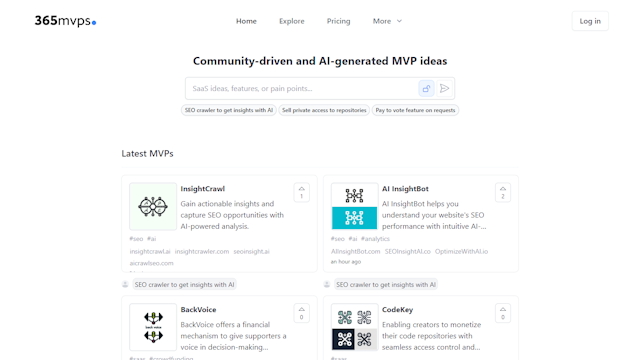640x360 pixels.
Task: Click the #seo tag on InsightCrawl
Action: click(x=136, y=239)
